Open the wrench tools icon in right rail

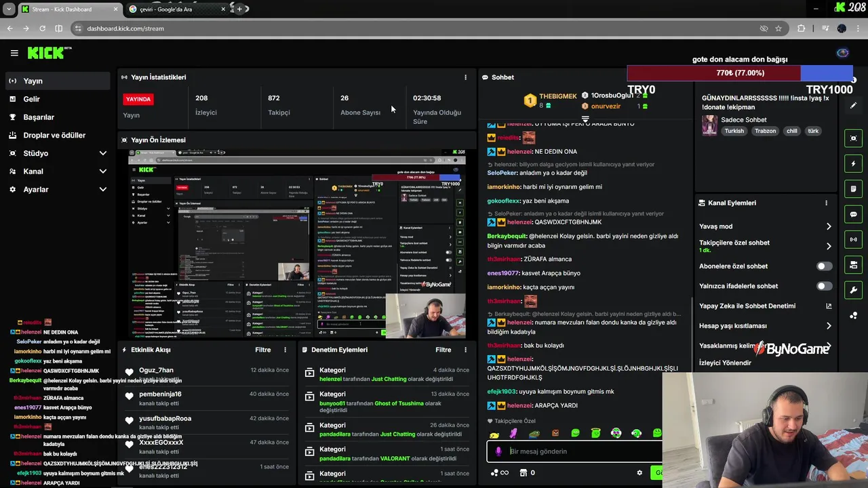(x=853, y=290)
